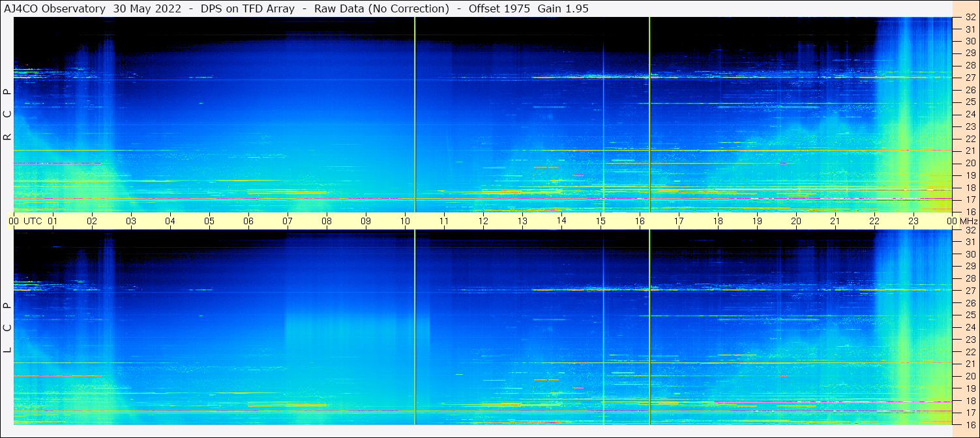This screenshot has width=980, height=438.
Task: Click the 32 MHz label of the LCP panel
Action: (970, 230)
